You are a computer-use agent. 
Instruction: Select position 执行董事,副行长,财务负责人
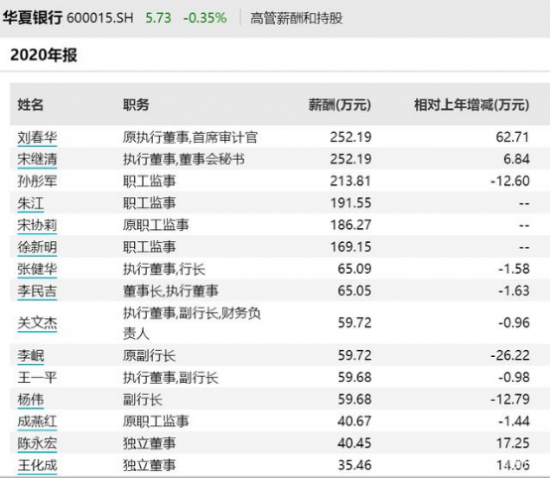(x=192, y=323)
